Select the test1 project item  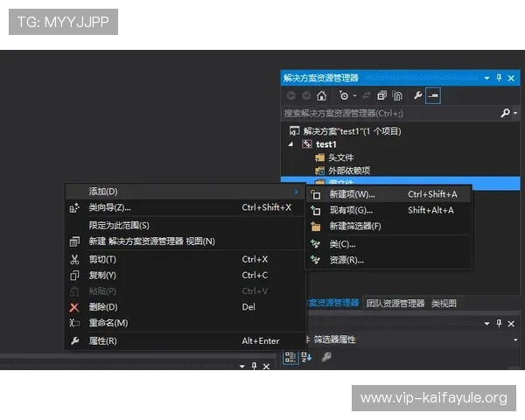pos(325,144)
